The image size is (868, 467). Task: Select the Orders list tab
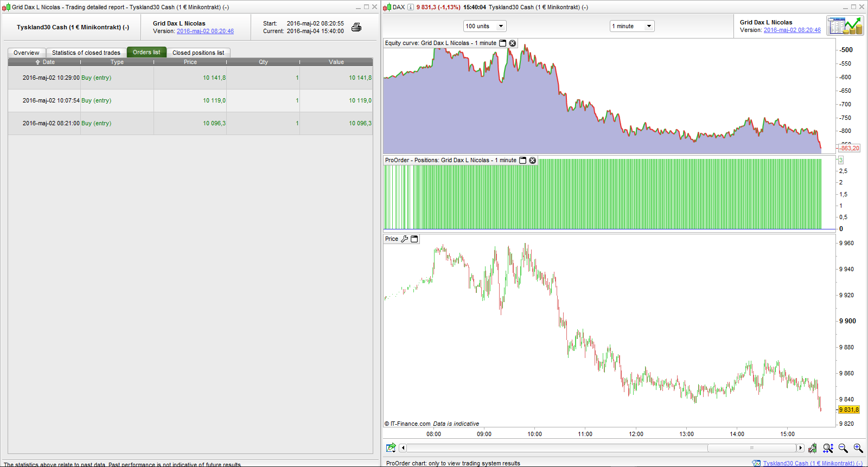[146, 52]
